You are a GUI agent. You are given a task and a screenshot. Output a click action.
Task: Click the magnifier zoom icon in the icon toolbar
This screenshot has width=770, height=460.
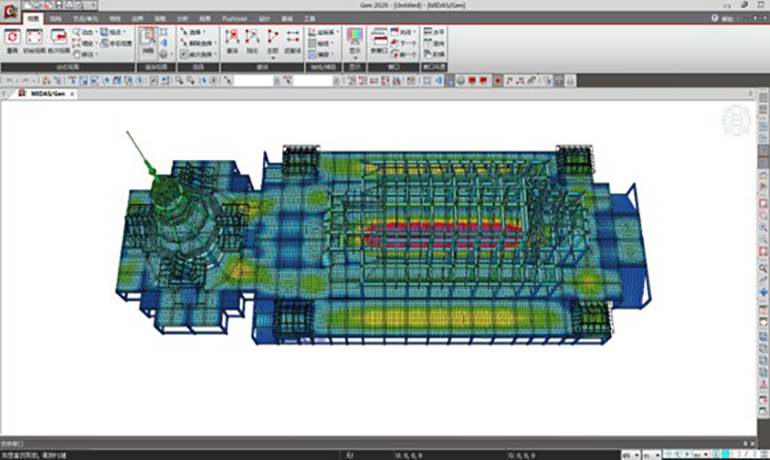click(x=179, y=81)
